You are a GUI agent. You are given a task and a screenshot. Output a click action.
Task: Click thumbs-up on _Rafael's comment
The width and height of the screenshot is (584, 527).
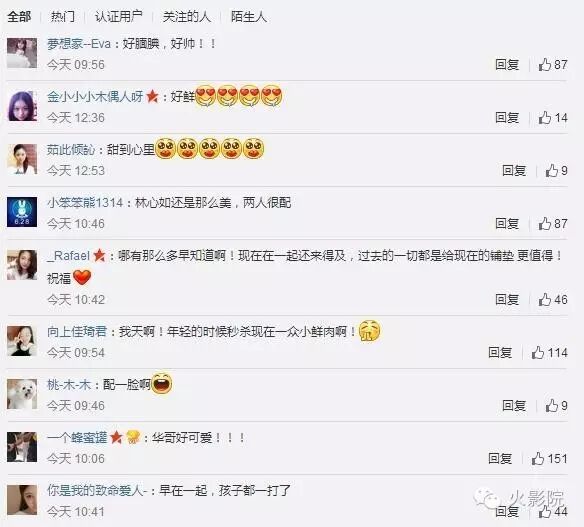coord(545,299)
